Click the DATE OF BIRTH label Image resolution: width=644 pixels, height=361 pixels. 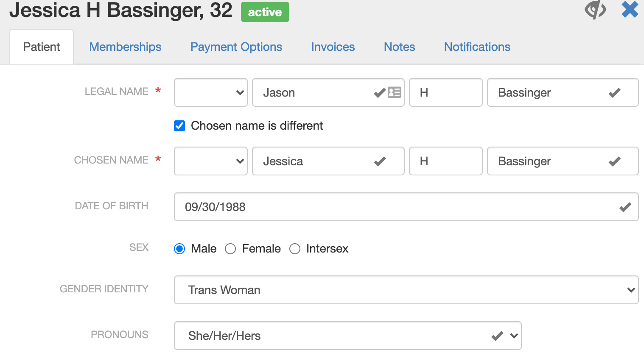tap(112, 206)
